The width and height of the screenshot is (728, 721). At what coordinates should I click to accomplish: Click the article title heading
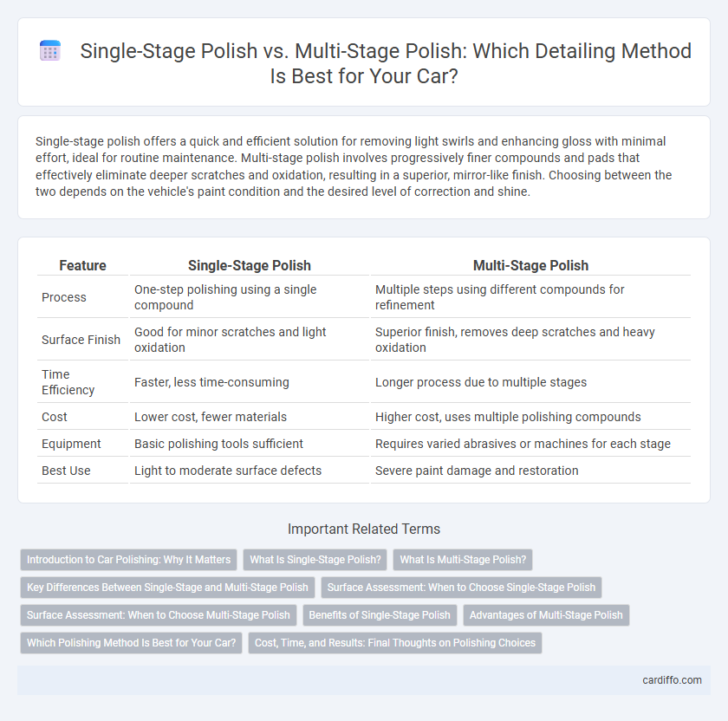pyautogui.click(x=386, y=63)
